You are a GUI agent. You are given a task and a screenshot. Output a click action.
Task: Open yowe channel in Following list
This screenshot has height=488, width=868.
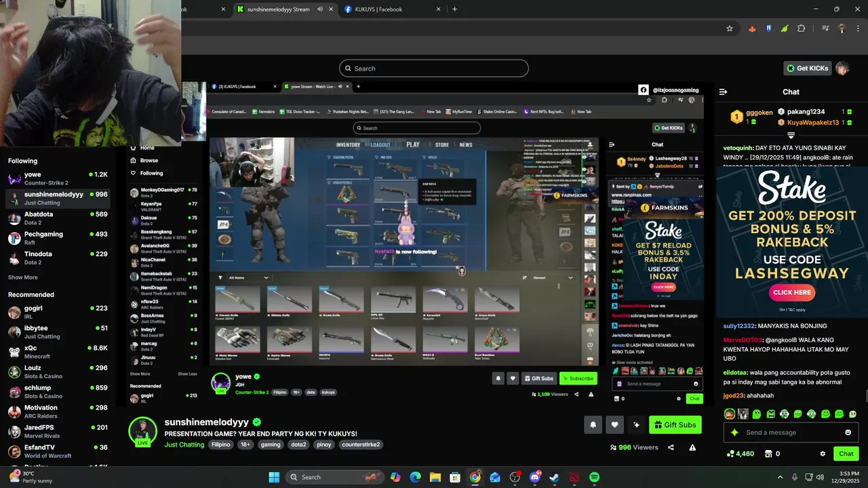pos(58,178)
